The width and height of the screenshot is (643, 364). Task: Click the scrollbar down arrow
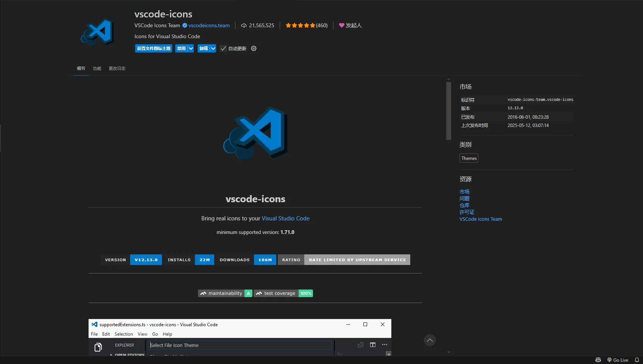448,352
